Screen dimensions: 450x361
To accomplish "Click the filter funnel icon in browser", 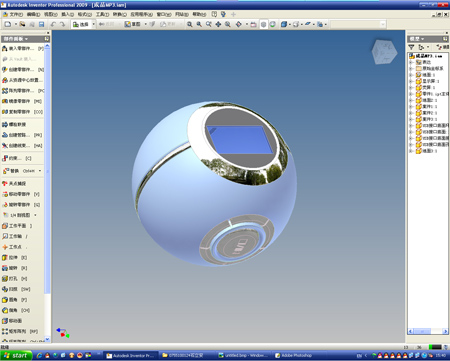I will [x=412, y=47].
